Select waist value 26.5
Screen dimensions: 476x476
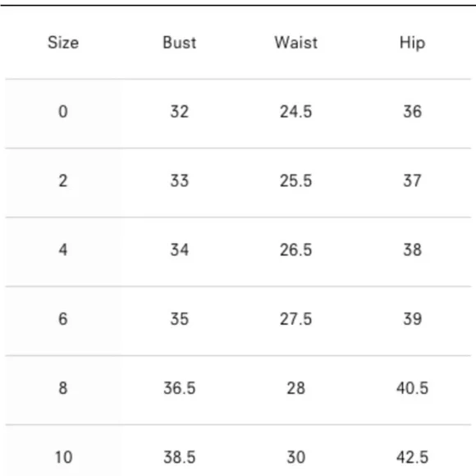click(296, 249)
